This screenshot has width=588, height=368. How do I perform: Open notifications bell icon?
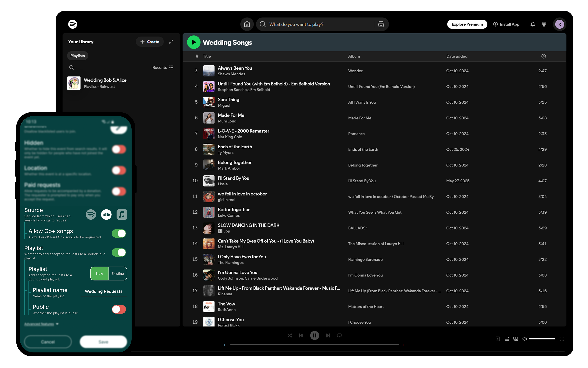point(532,24)
